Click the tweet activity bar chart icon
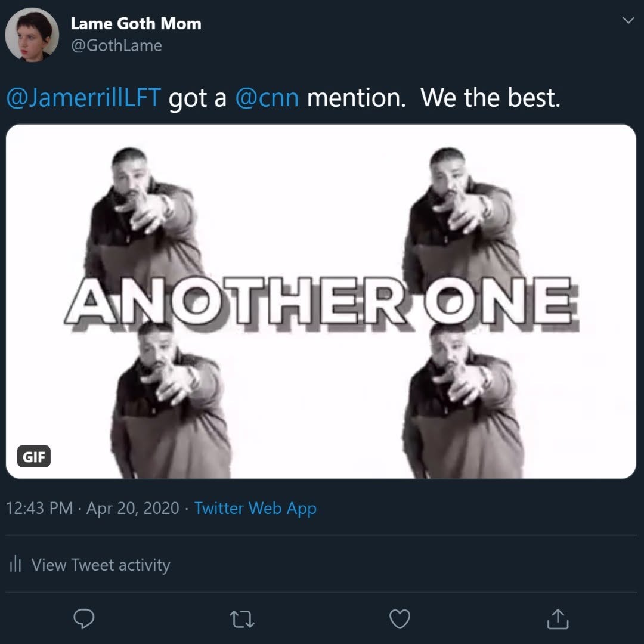This screenshot has width=644, height=644. coord(16,565)
